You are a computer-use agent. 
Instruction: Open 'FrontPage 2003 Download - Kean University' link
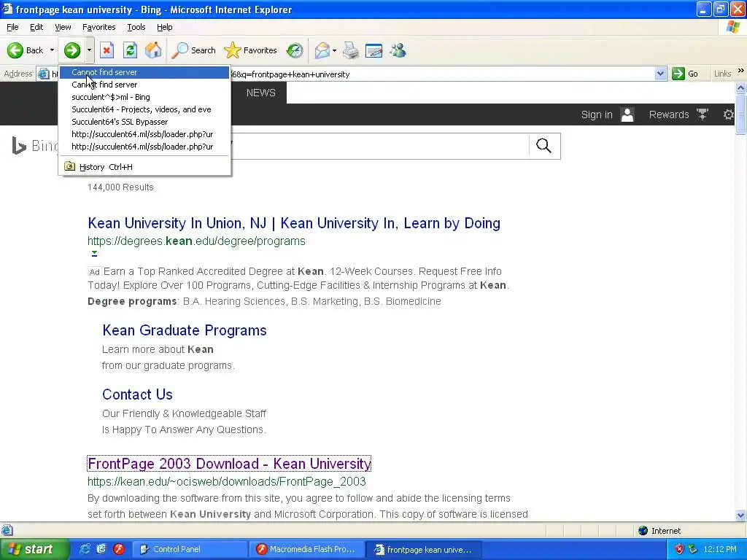pos(229,463)
